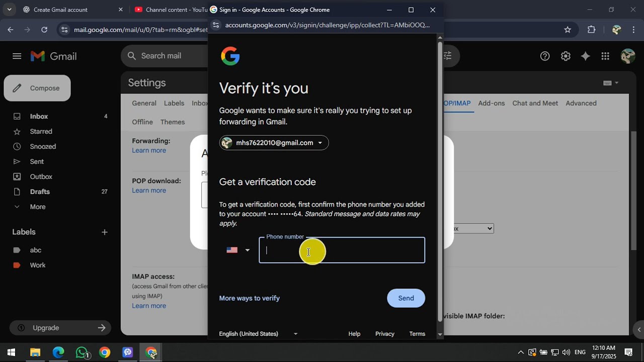Change language English (United States) dropdown
The height and width of the screenshot is (362, 644).
pyautogui.click(x=259, y=334)
